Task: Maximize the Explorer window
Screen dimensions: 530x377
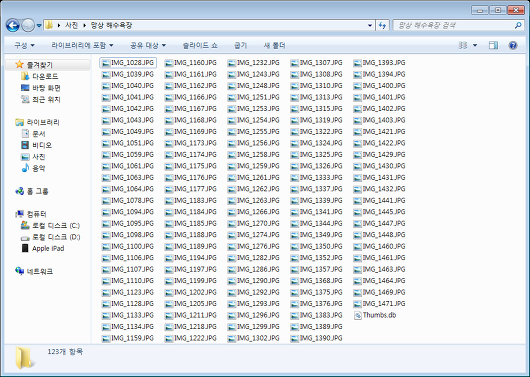Action: tap(498, 10)
